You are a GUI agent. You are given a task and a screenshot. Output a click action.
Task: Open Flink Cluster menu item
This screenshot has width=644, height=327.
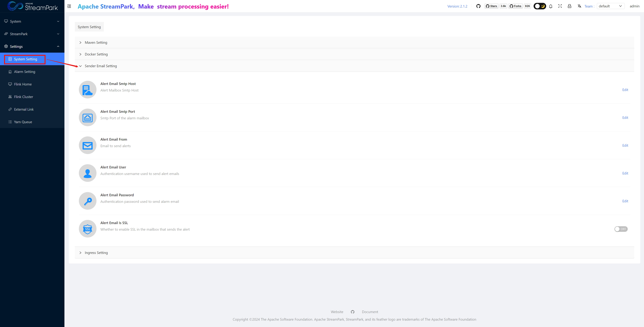23,97
